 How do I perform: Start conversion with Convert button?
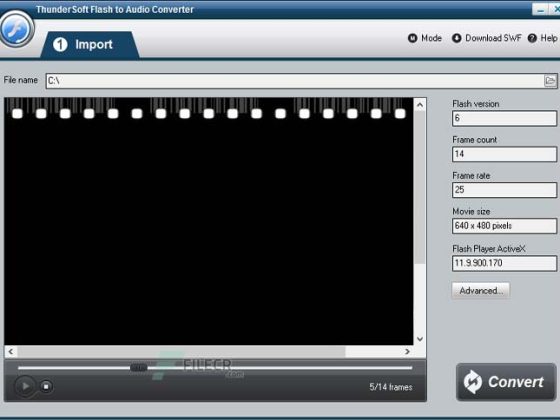coord(506,382)
